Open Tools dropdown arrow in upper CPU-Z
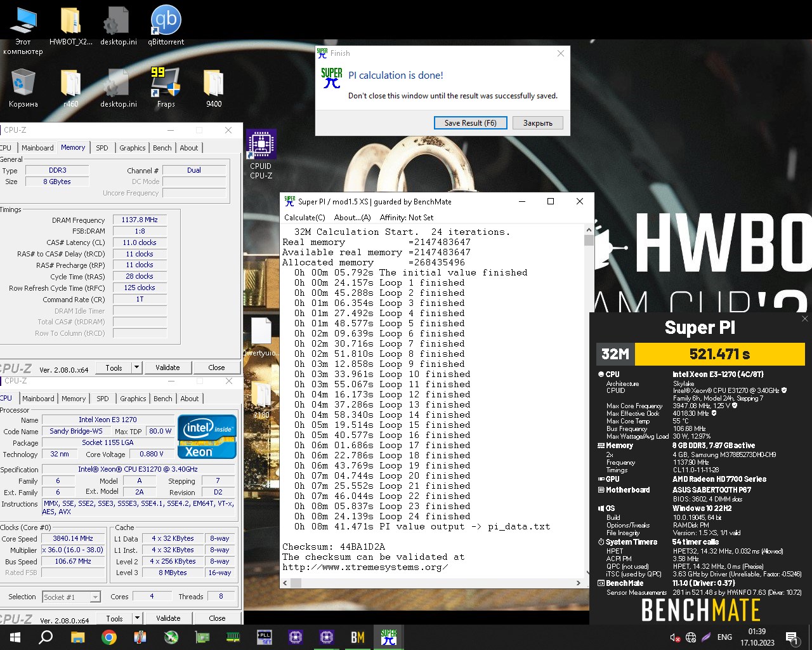The height and width of the screenshot is (650, 812). (x=136, y=368)
